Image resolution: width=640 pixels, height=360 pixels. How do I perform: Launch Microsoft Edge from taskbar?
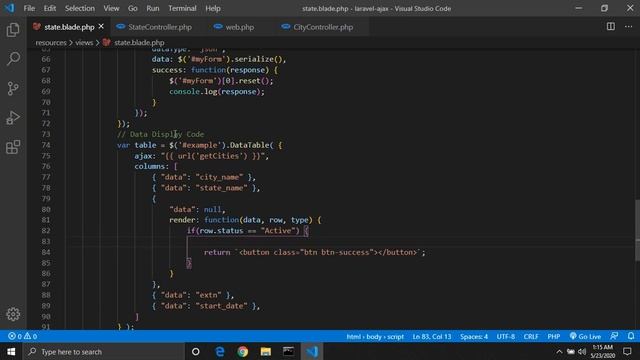[x=220, y=351]
